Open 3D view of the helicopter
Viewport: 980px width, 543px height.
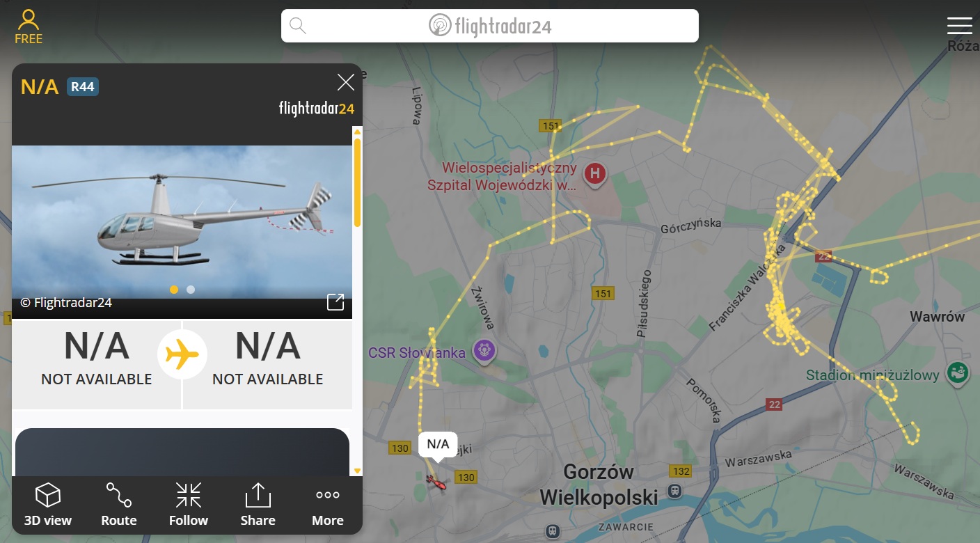point(48,505)
